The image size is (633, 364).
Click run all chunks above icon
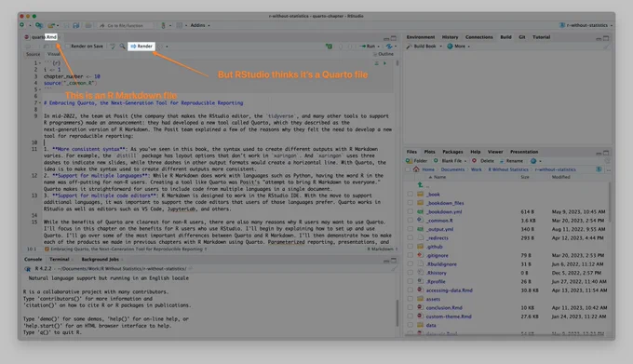[376, 63]
